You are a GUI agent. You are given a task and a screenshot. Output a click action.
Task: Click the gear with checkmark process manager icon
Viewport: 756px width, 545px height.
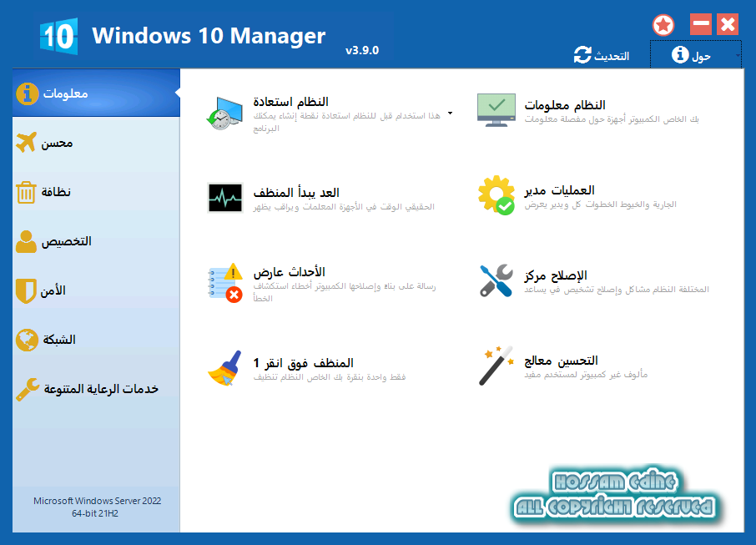pyautogui.click(x=496, y=195)
